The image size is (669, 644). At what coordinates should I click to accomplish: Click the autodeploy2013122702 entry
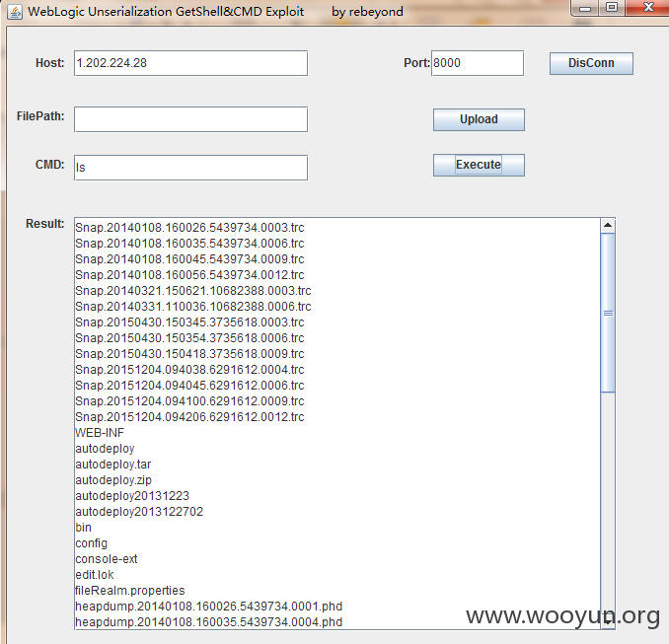(139, 512)
